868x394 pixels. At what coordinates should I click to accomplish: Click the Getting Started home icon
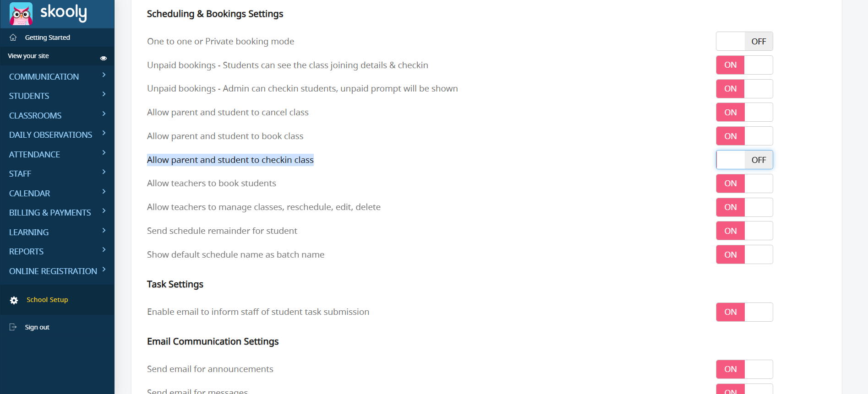pyautogui.click(x=13, y=38)
